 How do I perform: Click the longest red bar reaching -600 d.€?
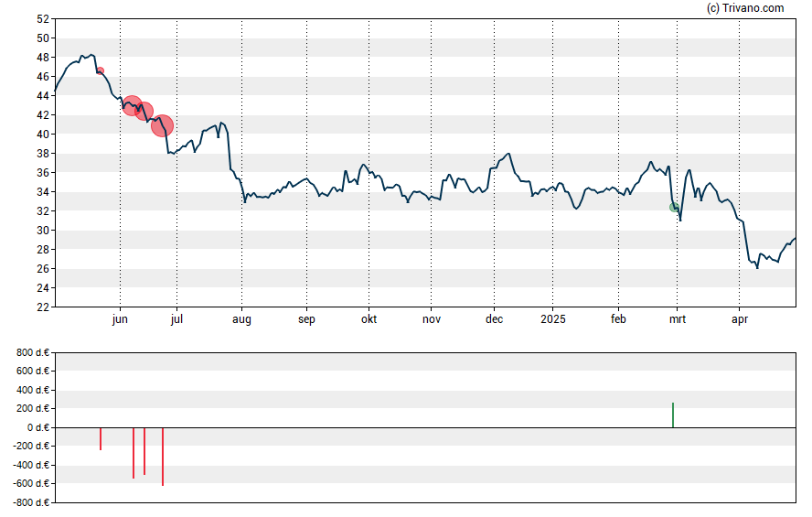click(163, 457)
